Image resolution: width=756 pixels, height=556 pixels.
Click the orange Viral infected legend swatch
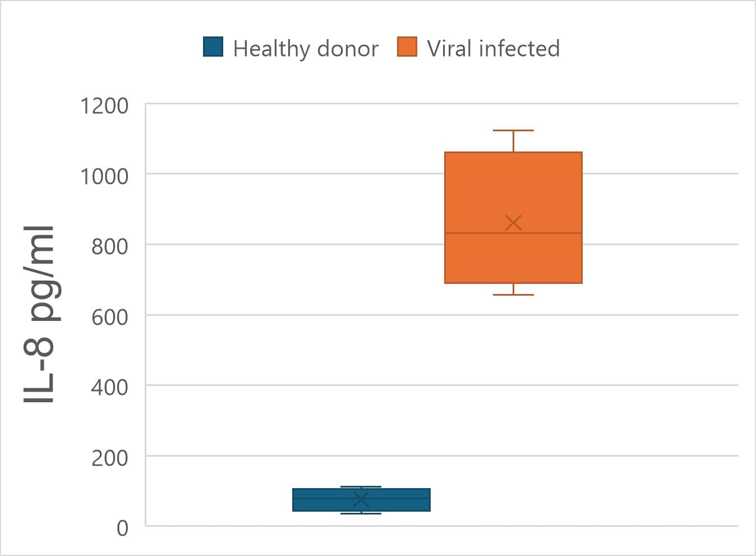click(407, 47)
